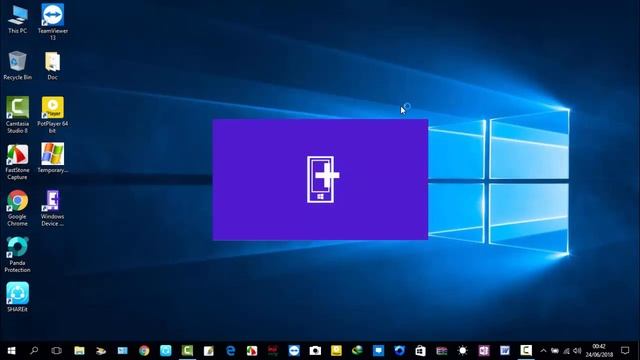Screen dimensions: 640x360
Task: Open FastStone Capture taskbar icon
Action: (x=252, y=351)
